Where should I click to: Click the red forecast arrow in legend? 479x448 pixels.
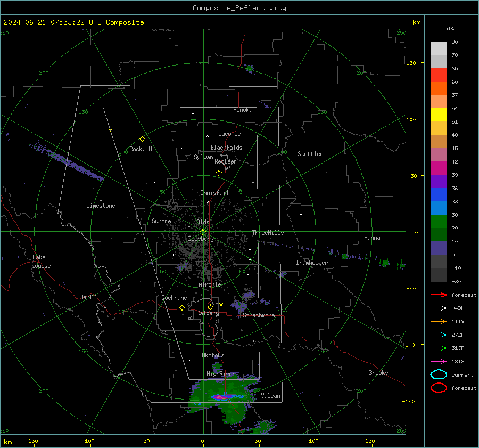tap(439, 295)
